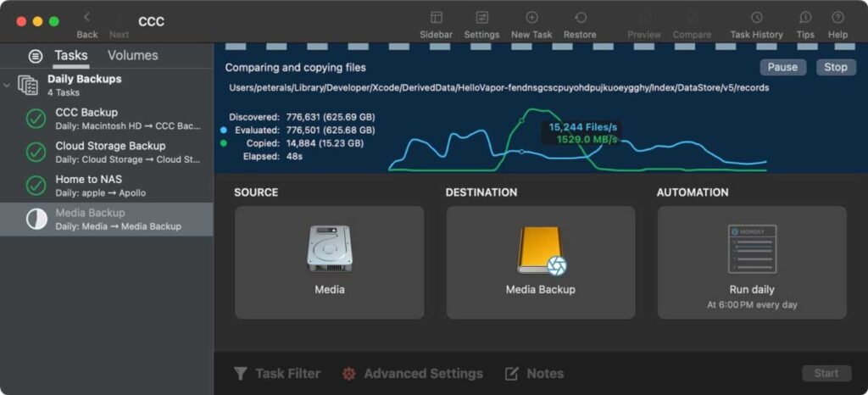The height and width of the screenshot is (395, 868).
Task: Open the Tips icon
Action: click(805, 18)
